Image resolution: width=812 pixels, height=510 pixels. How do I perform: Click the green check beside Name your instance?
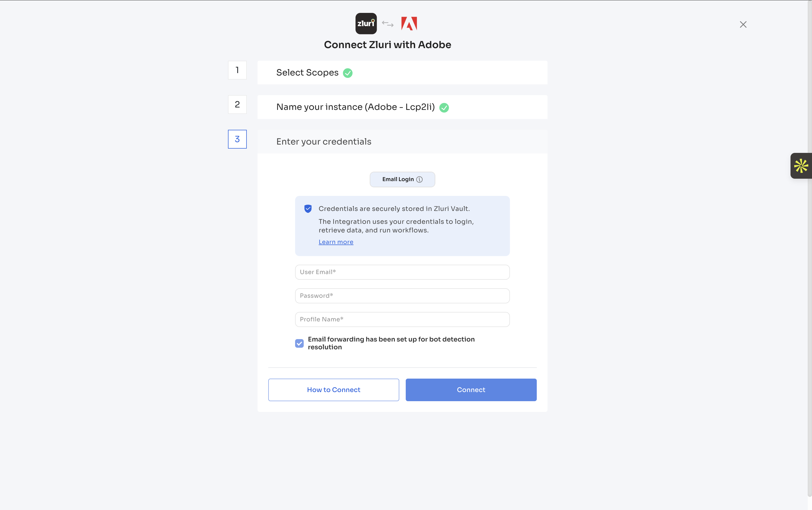point(444,107)
